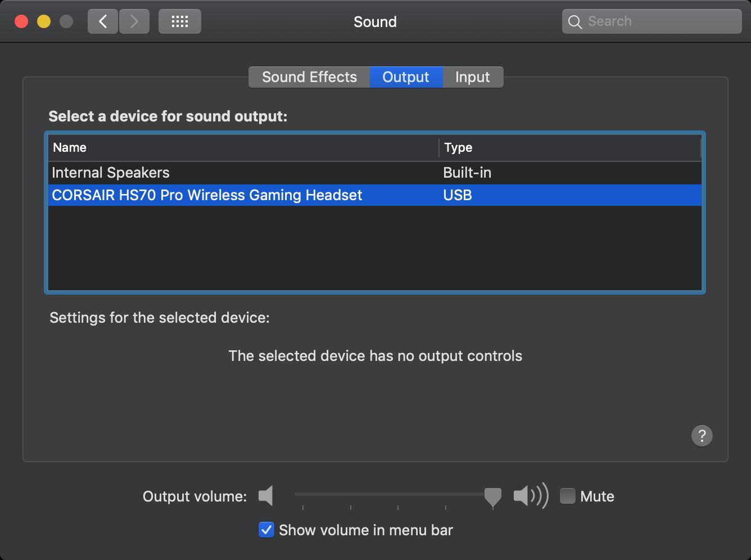Sort devices by the Type column header
This screenshot has width=751, height=560.
tap(568, 147)
